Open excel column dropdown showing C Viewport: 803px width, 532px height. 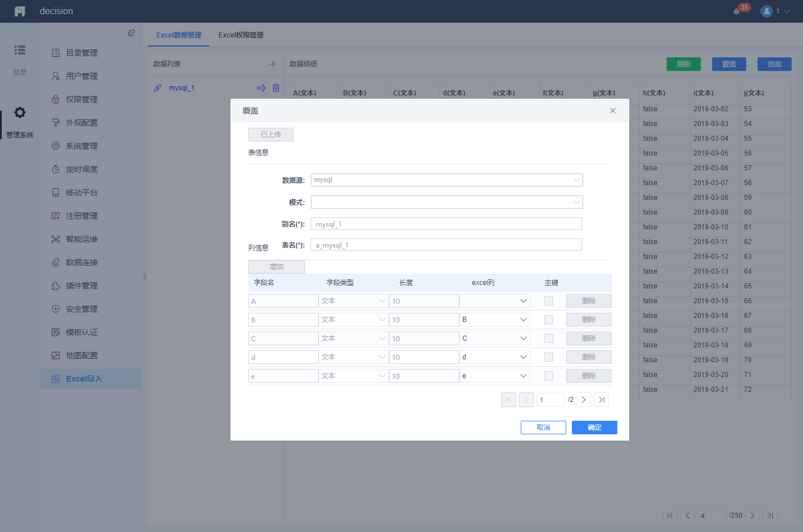pos(495,338)
